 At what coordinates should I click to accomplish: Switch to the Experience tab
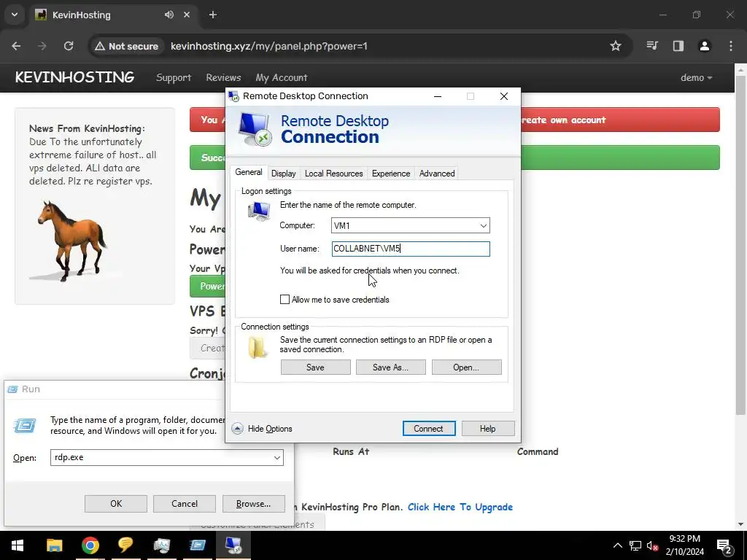[391, 174]
